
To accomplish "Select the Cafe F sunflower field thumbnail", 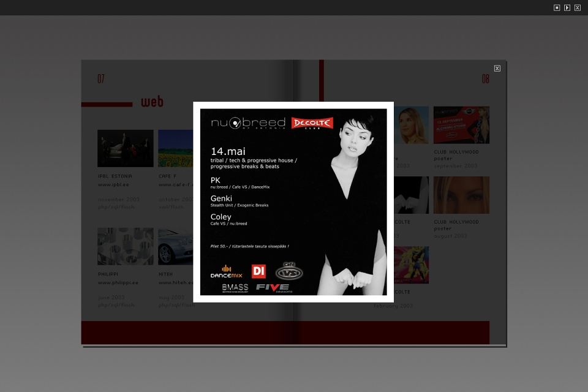I will click(x=175, y=148).
